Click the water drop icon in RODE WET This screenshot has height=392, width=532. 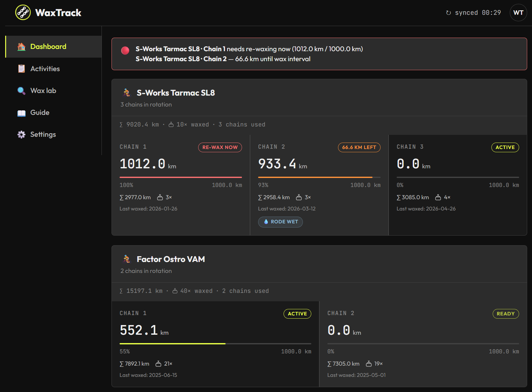click(266, 222)
